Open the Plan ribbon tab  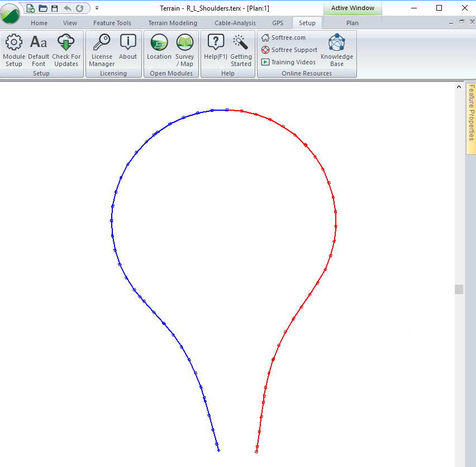[352, 23]
